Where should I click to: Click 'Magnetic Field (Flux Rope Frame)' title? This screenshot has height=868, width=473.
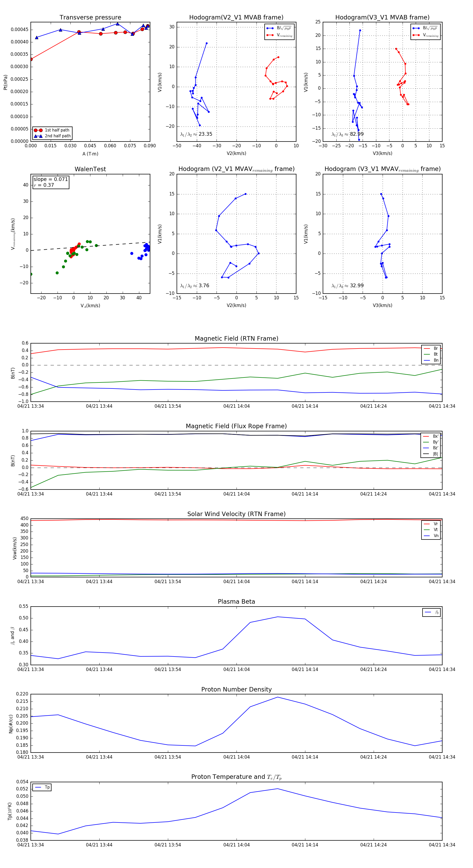point(236,426)
